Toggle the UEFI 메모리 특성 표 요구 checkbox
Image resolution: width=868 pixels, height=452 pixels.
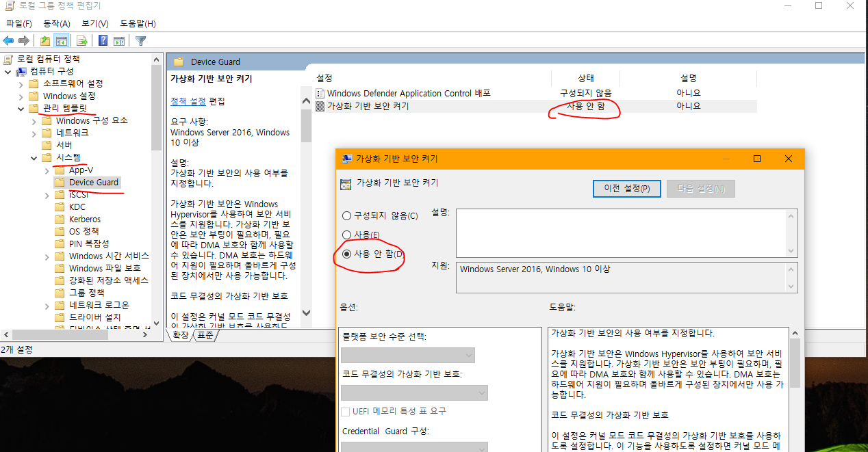click(x=346, y=411)
